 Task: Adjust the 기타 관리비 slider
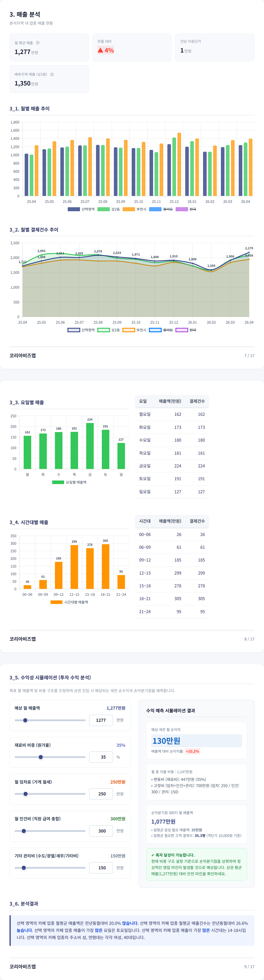pos(50,868)
